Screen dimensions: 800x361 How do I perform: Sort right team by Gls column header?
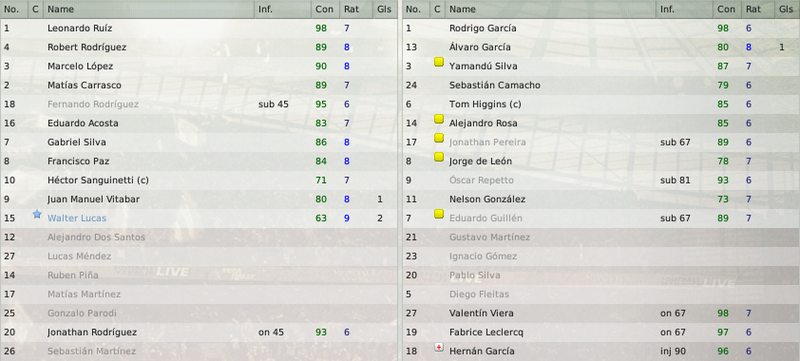click(787, 9)
